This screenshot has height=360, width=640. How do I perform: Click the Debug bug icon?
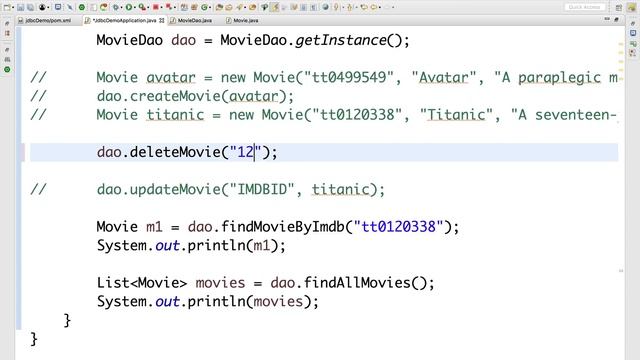point(116,7)
